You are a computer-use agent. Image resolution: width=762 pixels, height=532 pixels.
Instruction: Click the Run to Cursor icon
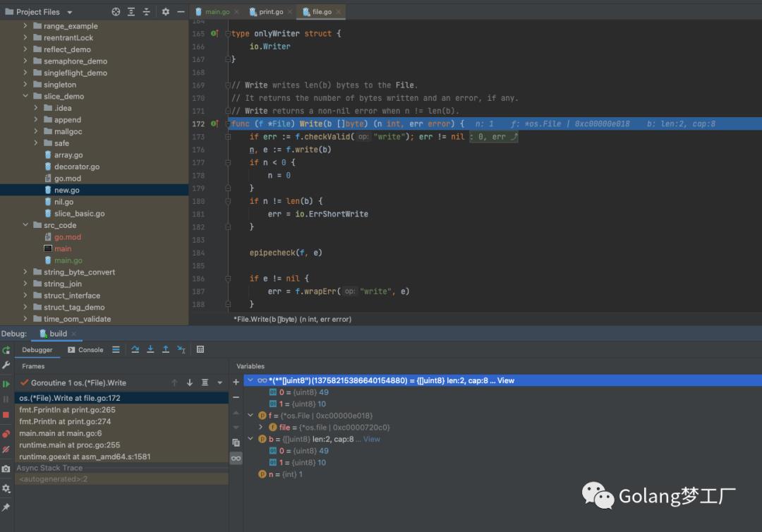[181, 349]
